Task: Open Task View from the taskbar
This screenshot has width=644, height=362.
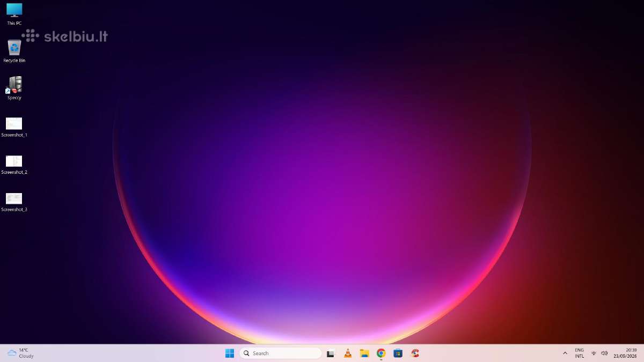Action: pos(331,353)
